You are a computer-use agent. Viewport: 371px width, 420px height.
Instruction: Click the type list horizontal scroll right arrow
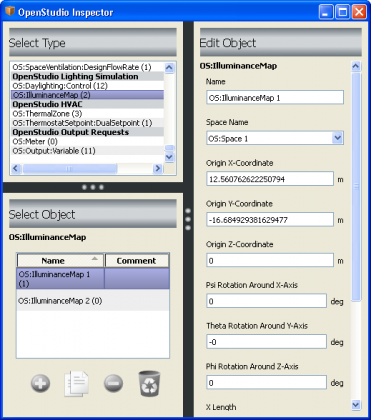click(158, 169)
